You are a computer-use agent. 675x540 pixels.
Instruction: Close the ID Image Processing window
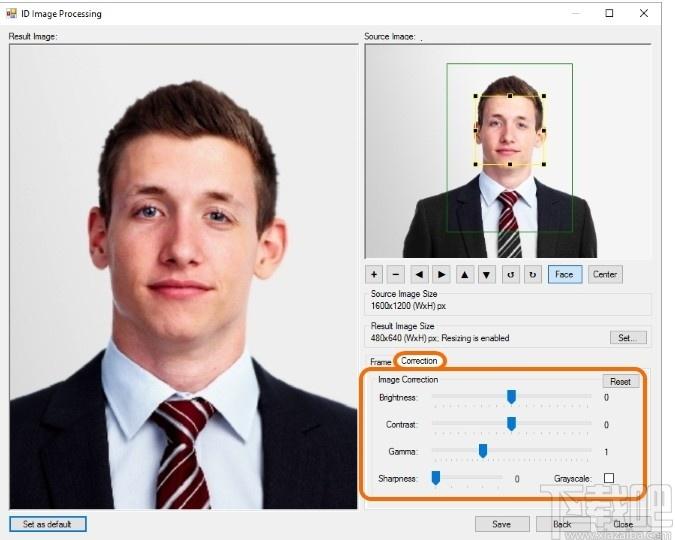(644, 13)
